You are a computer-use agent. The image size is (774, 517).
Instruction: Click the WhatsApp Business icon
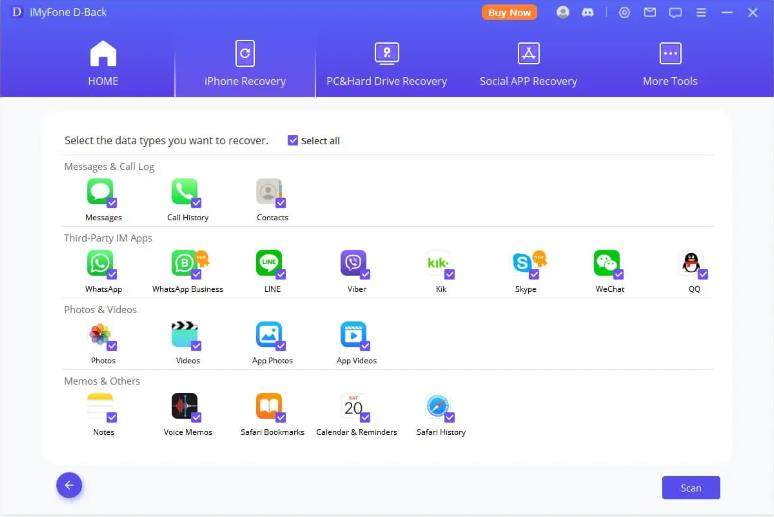pos(185,263)
